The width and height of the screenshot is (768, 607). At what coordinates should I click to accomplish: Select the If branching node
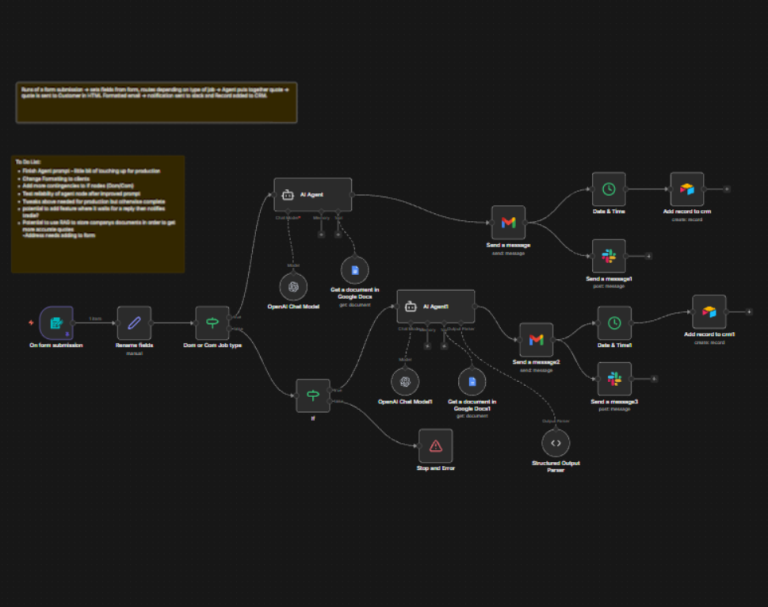[x=312, y=395]
